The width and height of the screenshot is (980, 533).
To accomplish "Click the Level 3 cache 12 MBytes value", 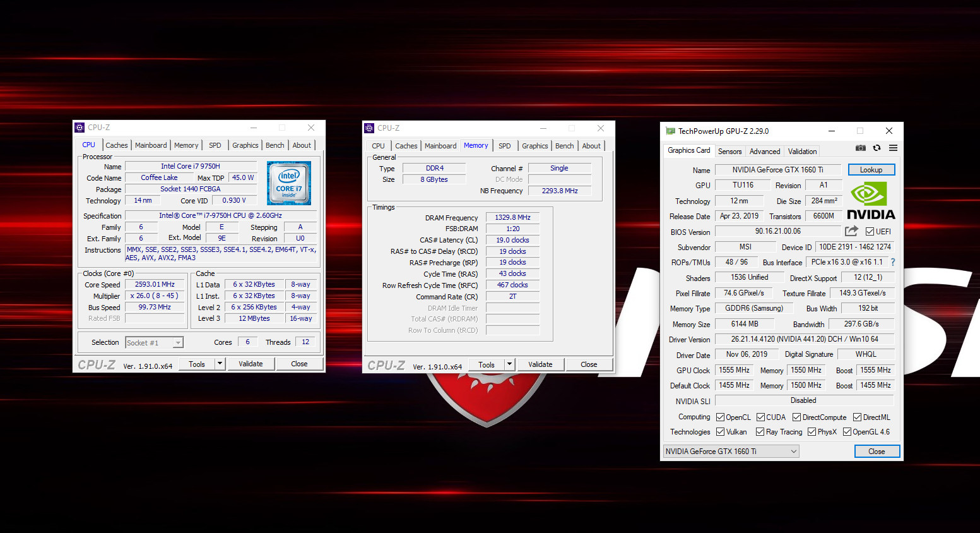I will pos(254,319).
